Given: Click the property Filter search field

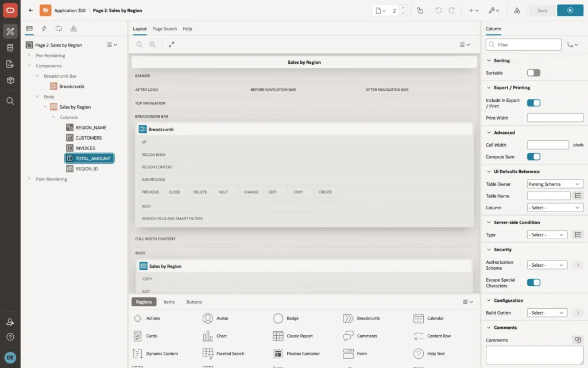Looking at the screenshot, I should coord(524,45).
